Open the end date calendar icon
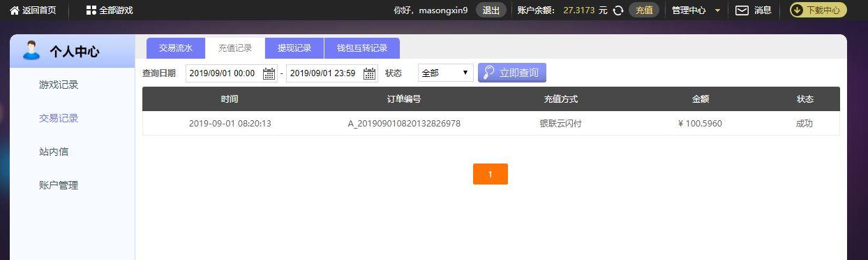Image resolution: width=868 pixels, height=260 pixels. pos(369,73)
